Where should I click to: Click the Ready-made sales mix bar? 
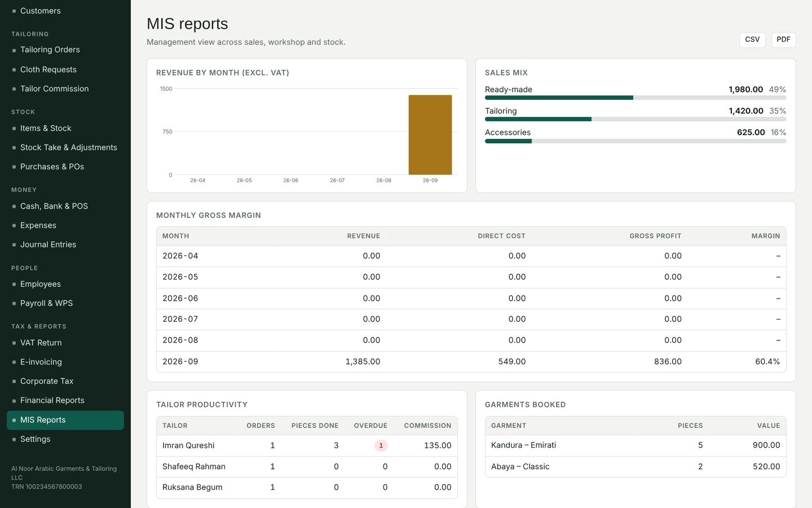636,98
